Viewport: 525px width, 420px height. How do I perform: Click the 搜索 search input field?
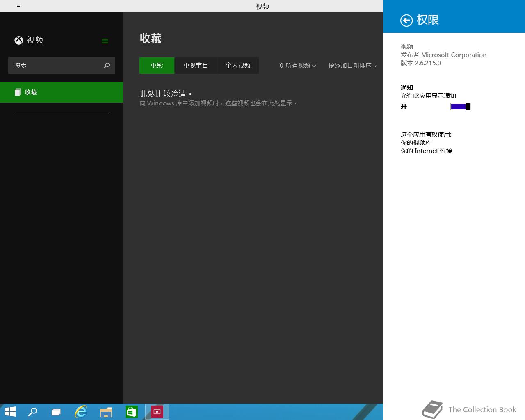coord(62,66)
